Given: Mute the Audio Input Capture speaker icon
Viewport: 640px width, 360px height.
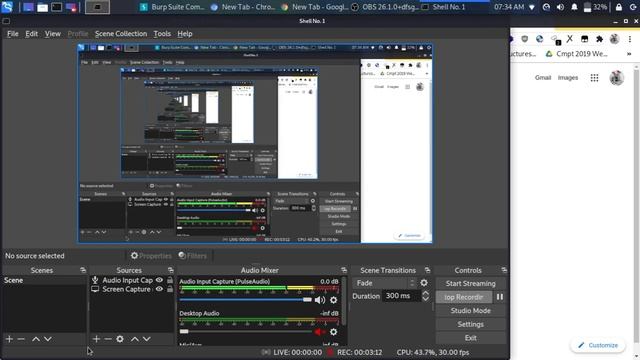Looking at the screenshot, I should coord(320,300).
